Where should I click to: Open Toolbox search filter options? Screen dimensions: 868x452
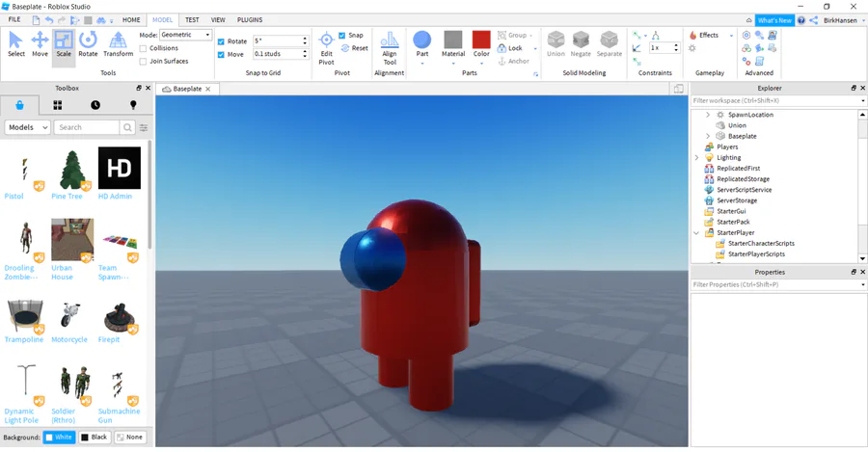click(x=144, y=127)
